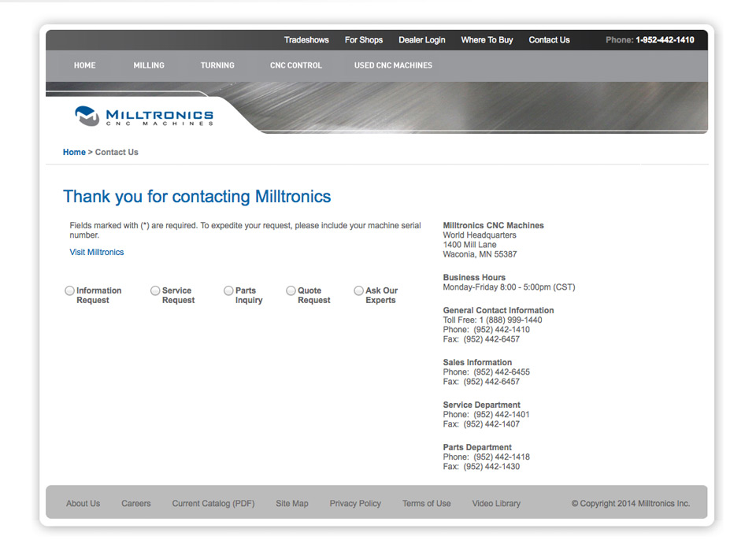
Task: Click the Monday-Friday 8:00 - 5:00pm hours text
Action: 509,287
